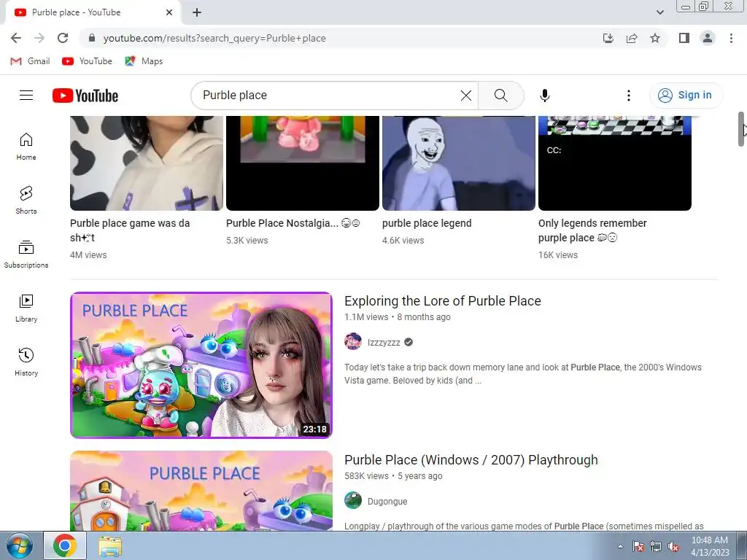Open Exploring the Lore video thumbnail
747x560 pixels.
[x=201, y=365]
